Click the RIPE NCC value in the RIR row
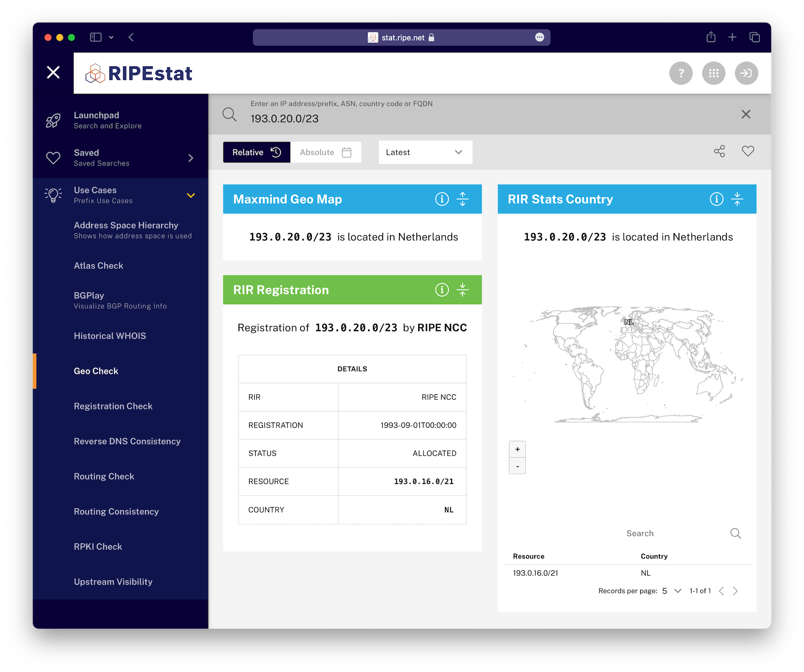The height and width of the screenshot is (672, 804). pos(439,397)
